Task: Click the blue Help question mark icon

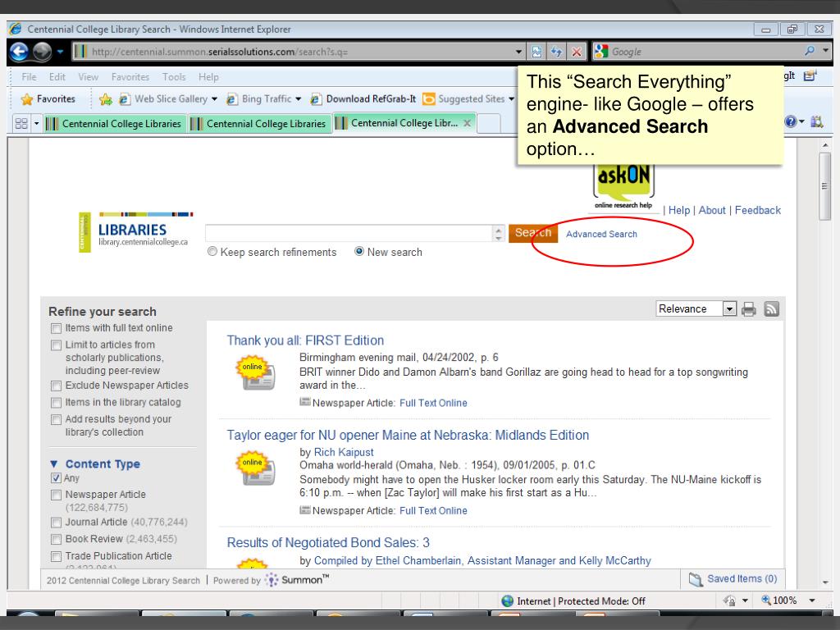Action: pyautogui.click(x=791, y=121)
